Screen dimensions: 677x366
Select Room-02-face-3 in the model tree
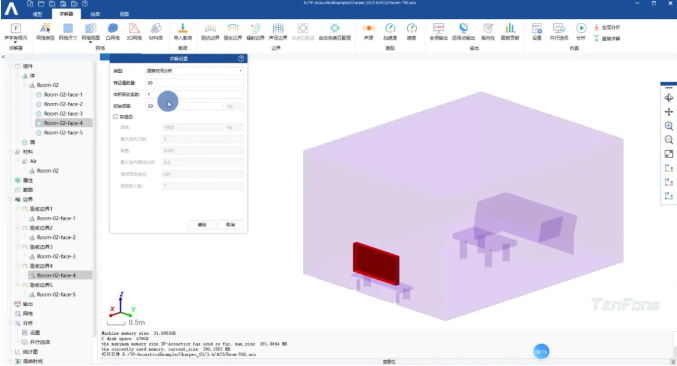(x=63, y=114)
